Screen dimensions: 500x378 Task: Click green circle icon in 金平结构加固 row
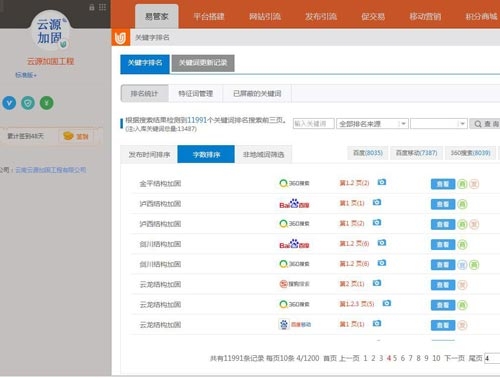(x=462, y=184)
